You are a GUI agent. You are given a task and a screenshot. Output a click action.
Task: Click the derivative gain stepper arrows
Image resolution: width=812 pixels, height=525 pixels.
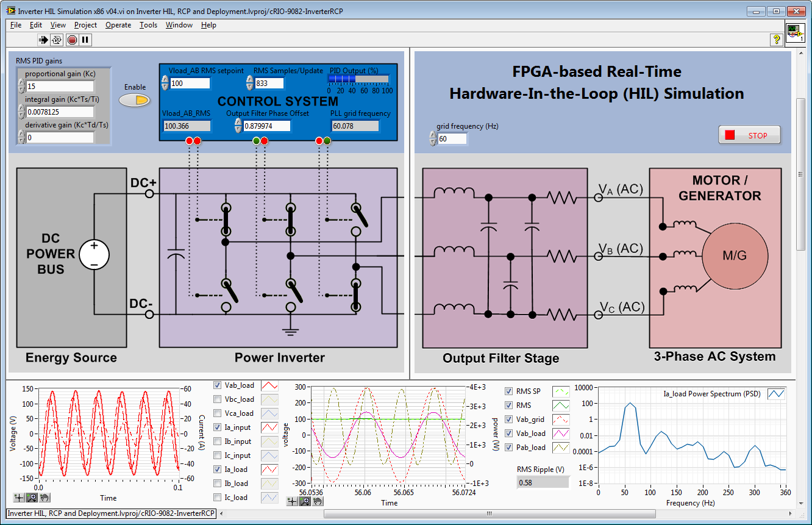pos(21,137)
